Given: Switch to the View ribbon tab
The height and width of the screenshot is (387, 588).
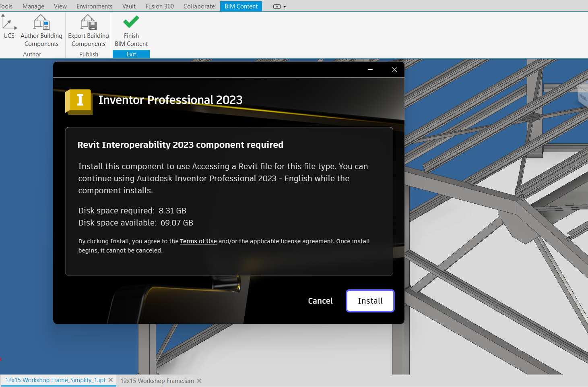Looking at the screenshot, I should [x=60, y=6].
